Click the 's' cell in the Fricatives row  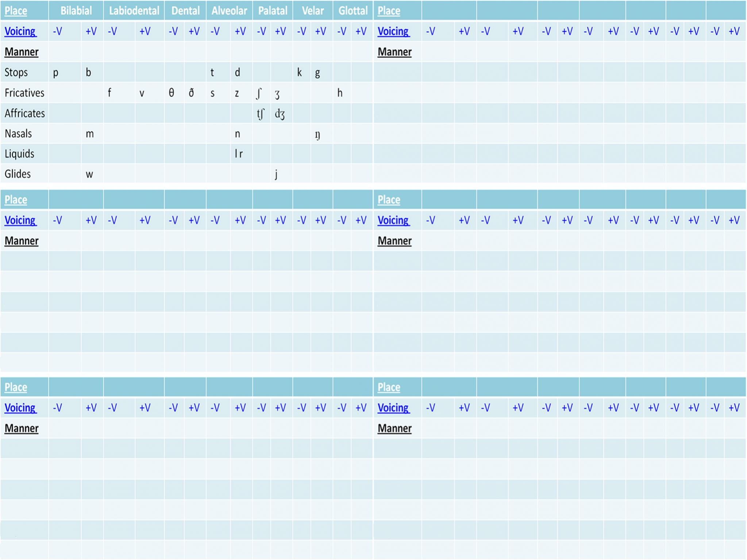point(218,93)
